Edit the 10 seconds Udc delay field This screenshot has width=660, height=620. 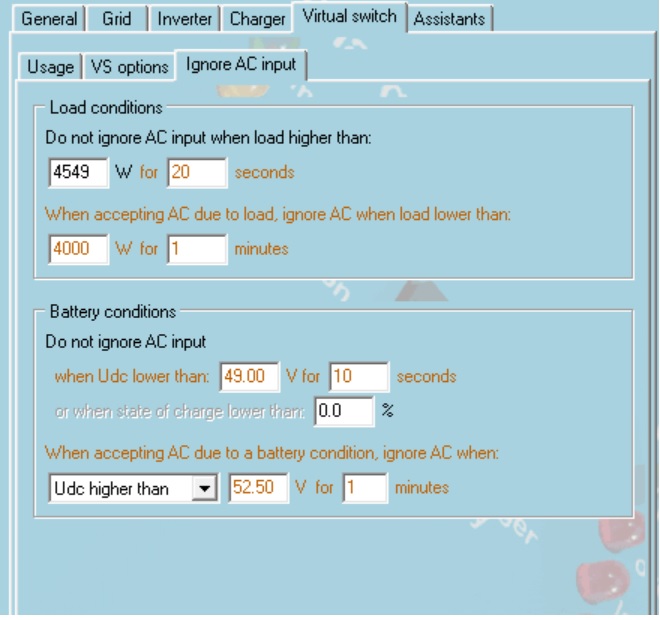(359, 376)
